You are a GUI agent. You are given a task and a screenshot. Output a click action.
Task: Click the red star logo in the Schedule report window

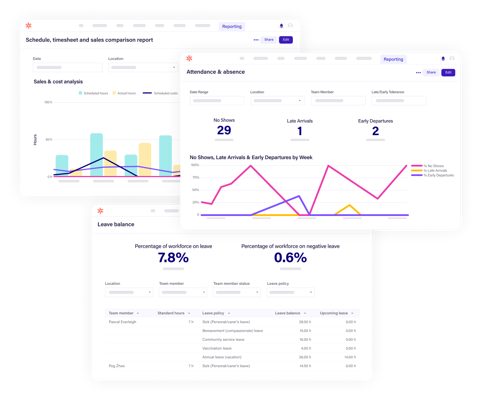click(29, 25)
